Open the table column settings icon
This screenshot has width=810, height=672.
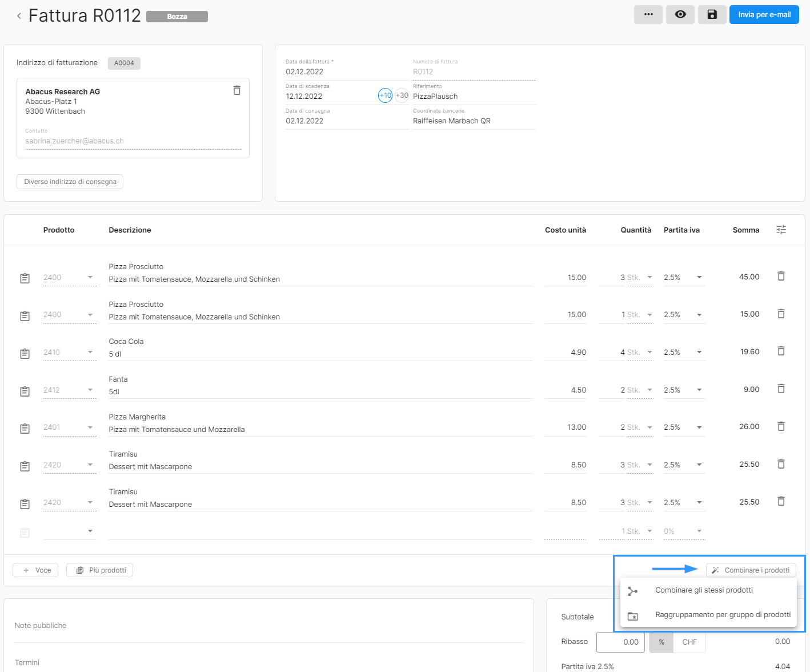[781, 230]
